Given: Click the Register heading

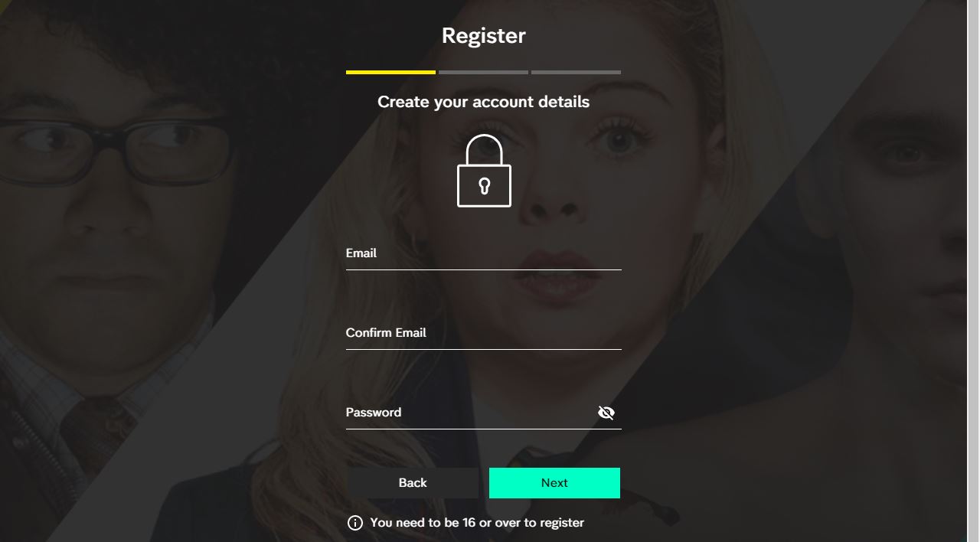Looking at the screenshot, I should coord(483,35).
